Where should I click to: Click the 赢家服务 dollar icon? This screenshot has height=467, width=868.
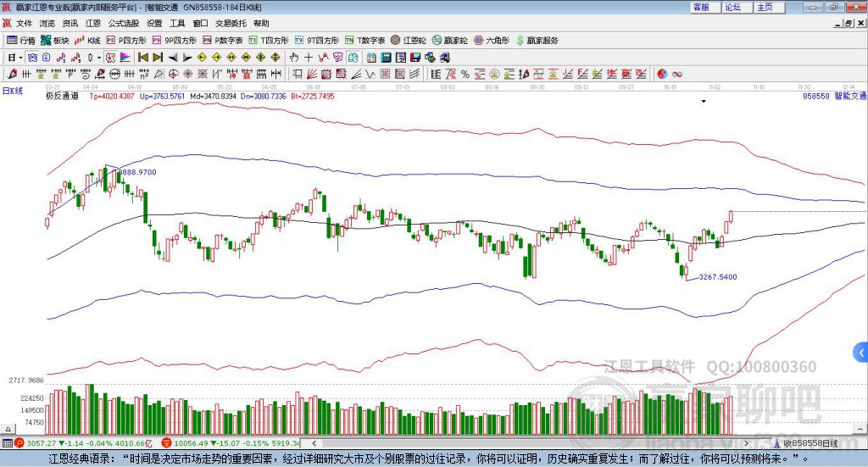coord(520,40)
